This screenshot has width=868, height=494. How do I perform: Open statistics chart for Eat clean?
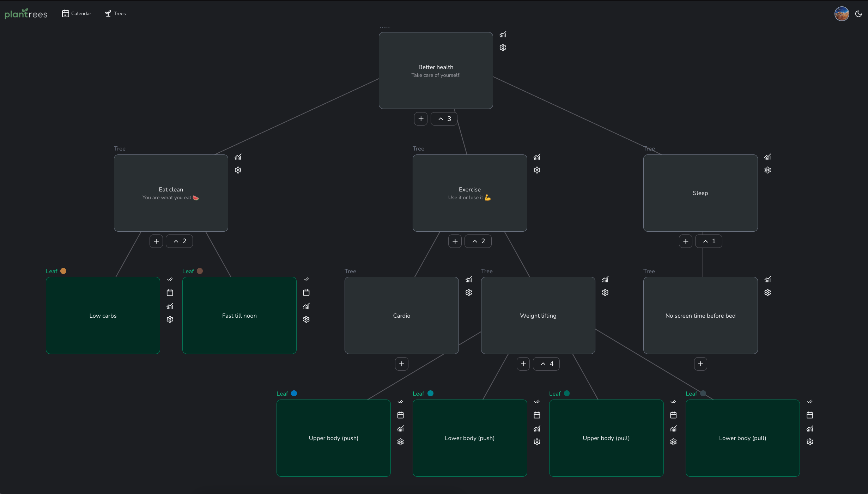238,157
